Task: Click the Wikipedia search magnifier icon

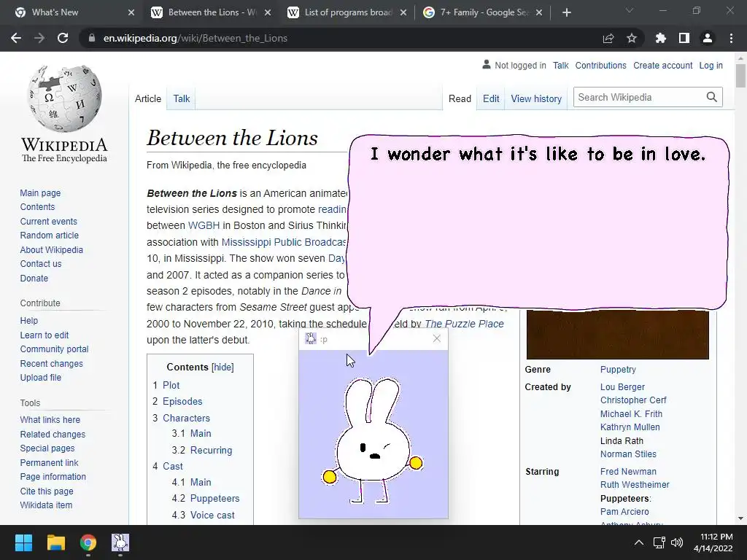Action: coord(712,97)
